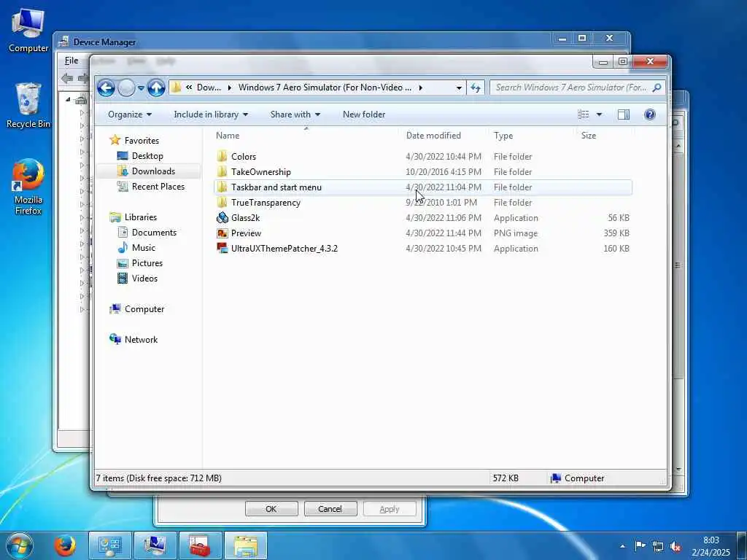Image resolution: width=747 pixels, height=560 pixels.
Task: Open the address bar history dropdown
Action: (459, 88)
